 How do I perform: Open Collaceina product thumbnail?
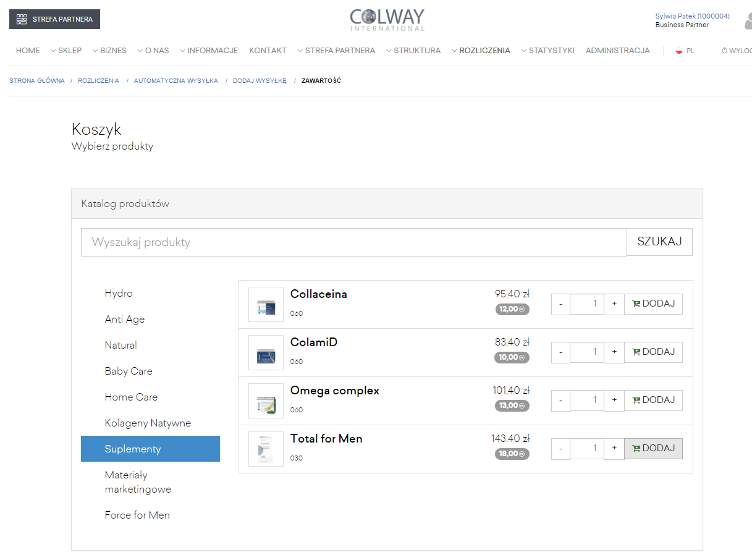tap(266, 304)
